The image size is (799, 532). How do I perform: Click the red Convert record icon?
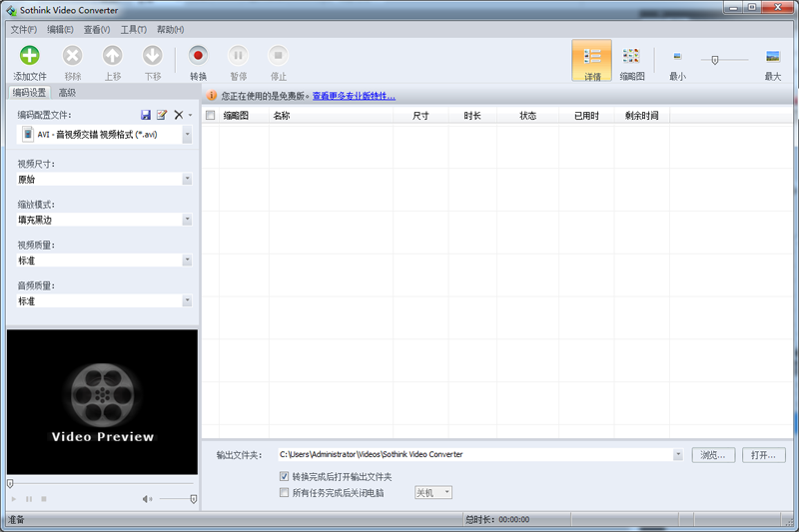click(198, 57)
